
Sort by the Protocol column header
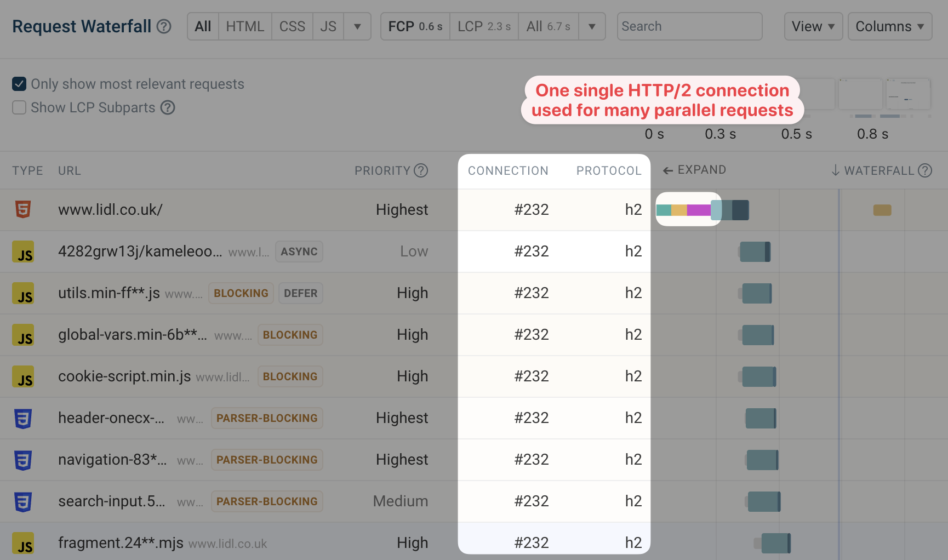point(609,170)
